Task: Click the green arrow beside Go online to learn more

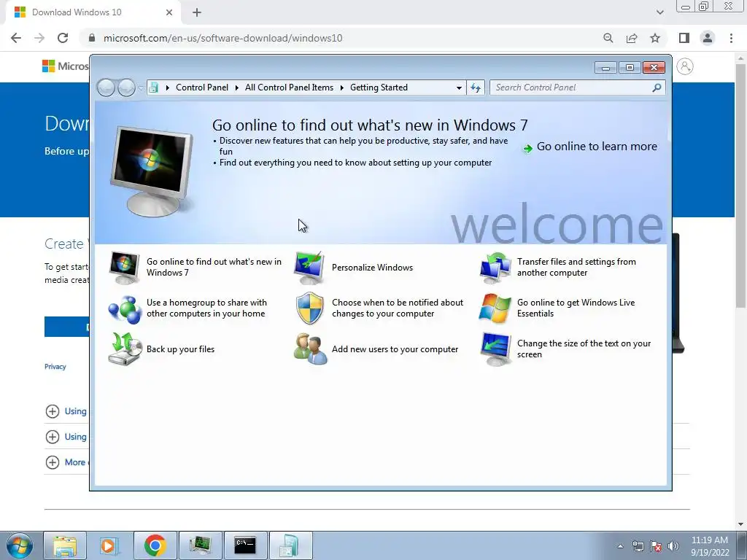Action: click(527, 149)
